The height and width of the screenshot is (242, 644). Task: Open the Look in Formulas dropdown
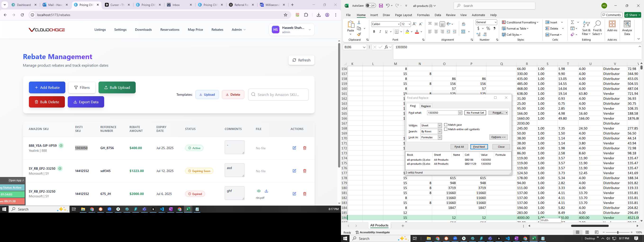coord(439,138)
